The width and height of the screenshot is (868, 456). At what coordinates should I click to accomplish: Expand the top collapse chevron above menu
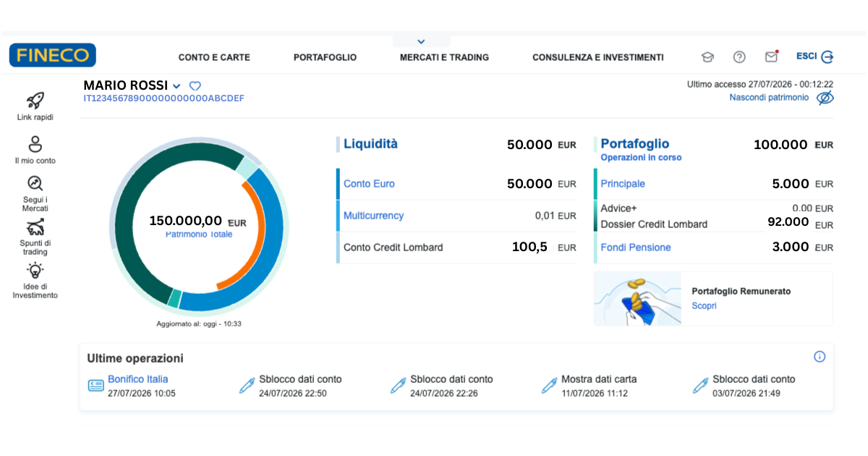(x=421, y=41)
